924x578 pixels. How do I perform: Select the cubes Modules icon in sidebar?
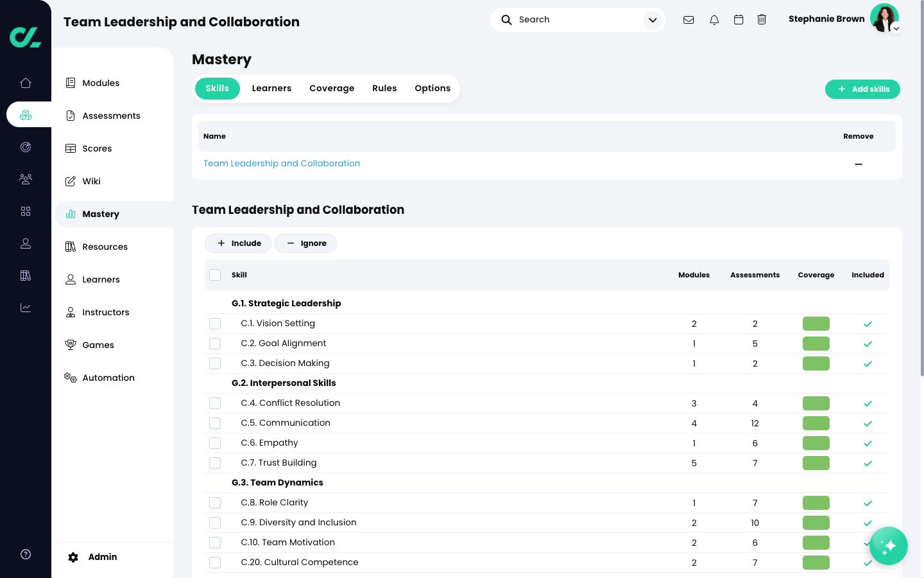[26, 114]
